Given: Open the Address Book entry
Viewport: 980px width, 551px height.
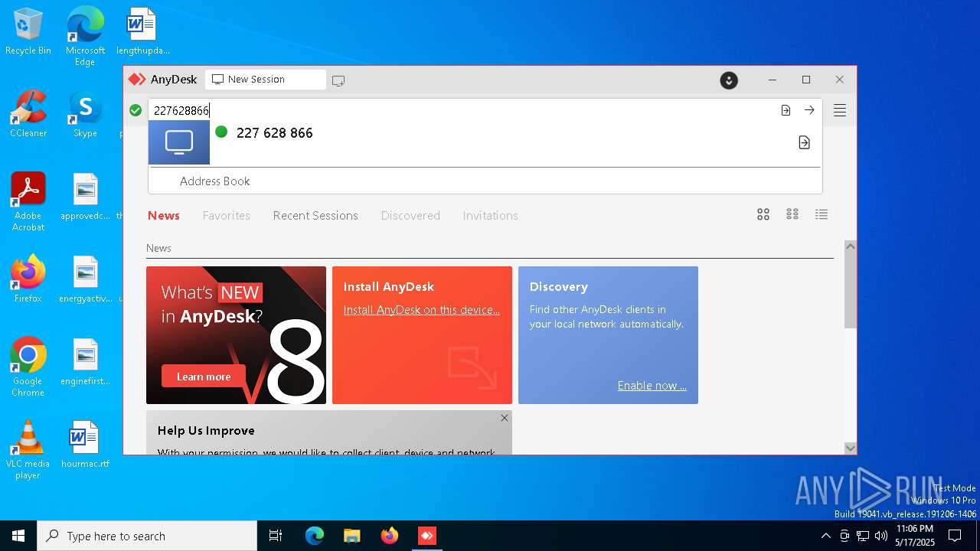Looking at the screenshot, I should coord(214,181).
